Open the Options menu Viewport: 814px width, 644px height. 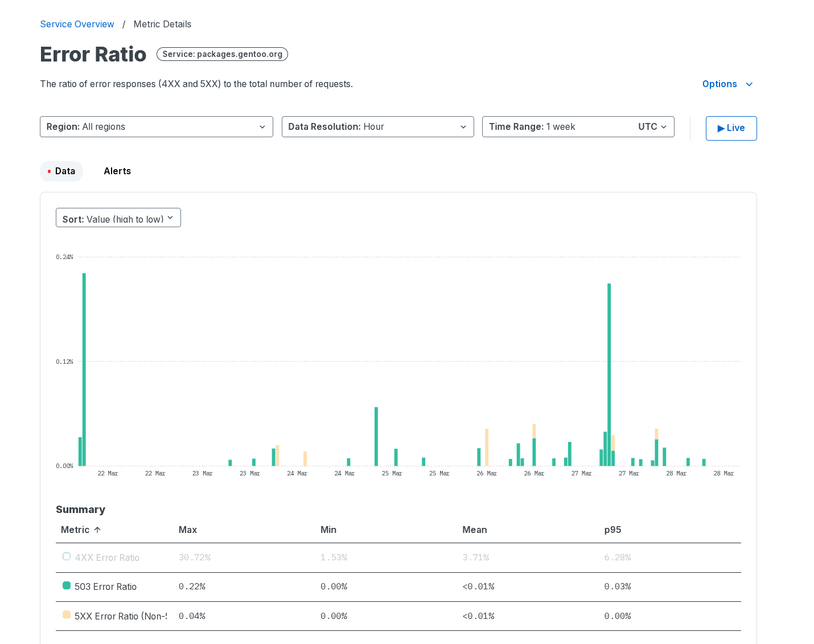pyautogui.click(x=720, y=84)
